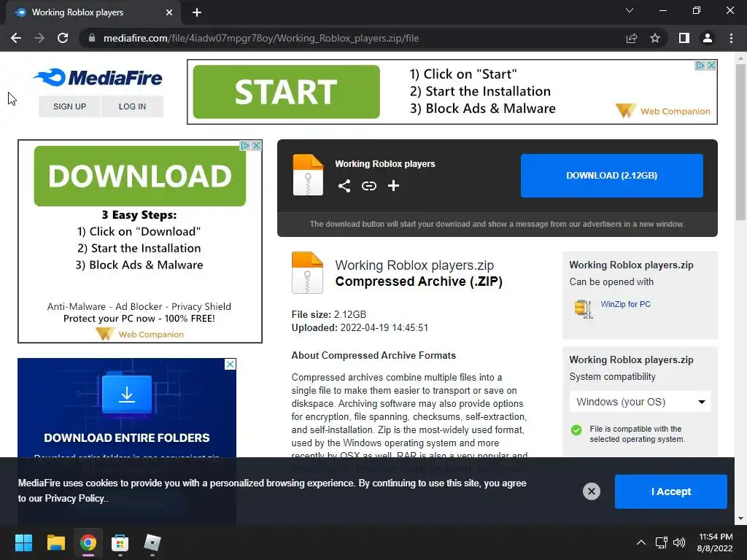
Task: Click the 'File size: 2.12GB' text
Action: click(329, 314)
